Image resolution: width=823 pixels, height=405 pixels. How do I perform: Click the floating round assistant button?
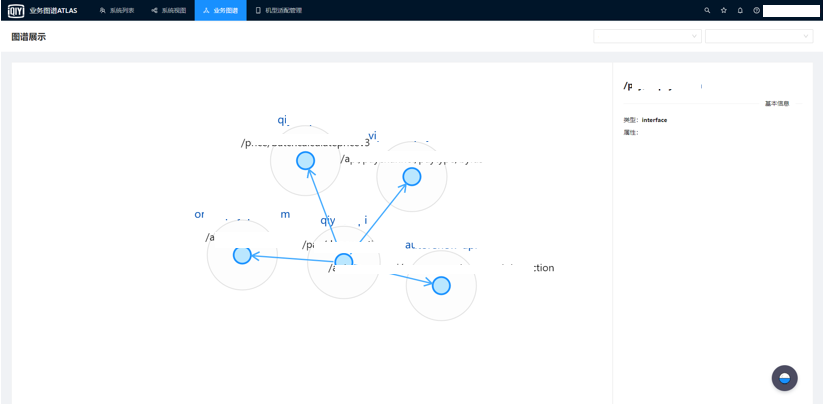click(x=784, y=378)
